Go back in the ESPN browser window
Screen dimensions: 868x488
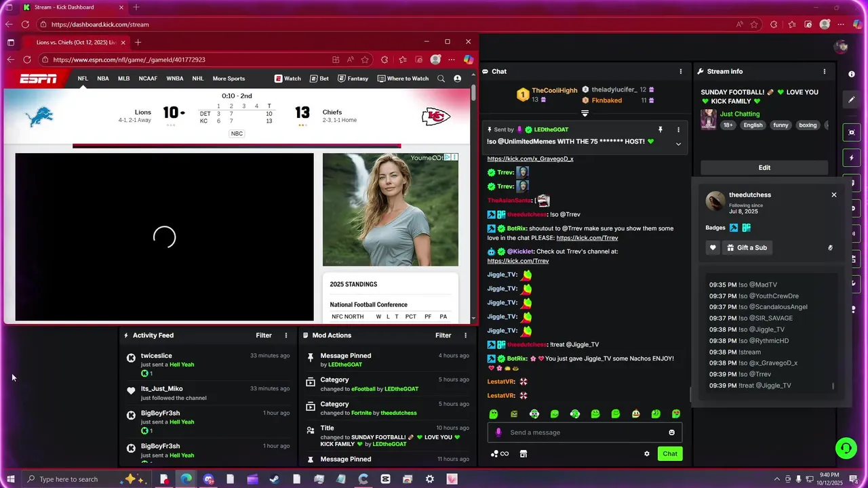click(x=10, y=60)
